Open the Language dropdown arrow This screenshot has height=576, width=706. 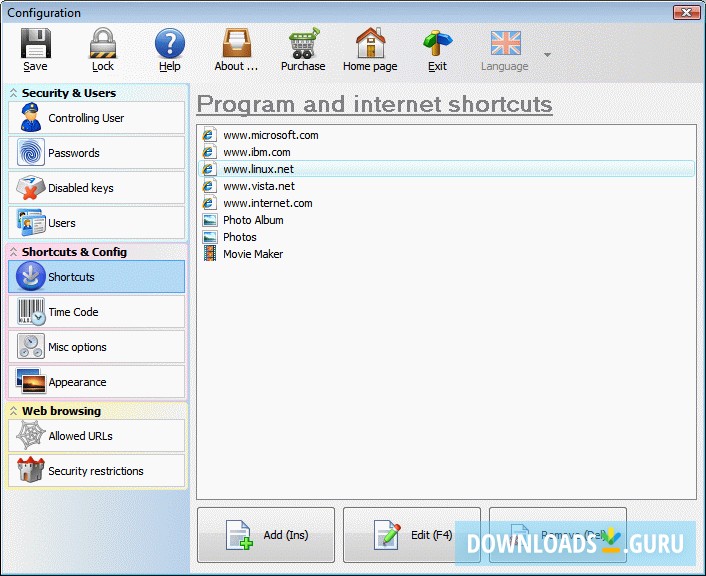click(547, 55)
